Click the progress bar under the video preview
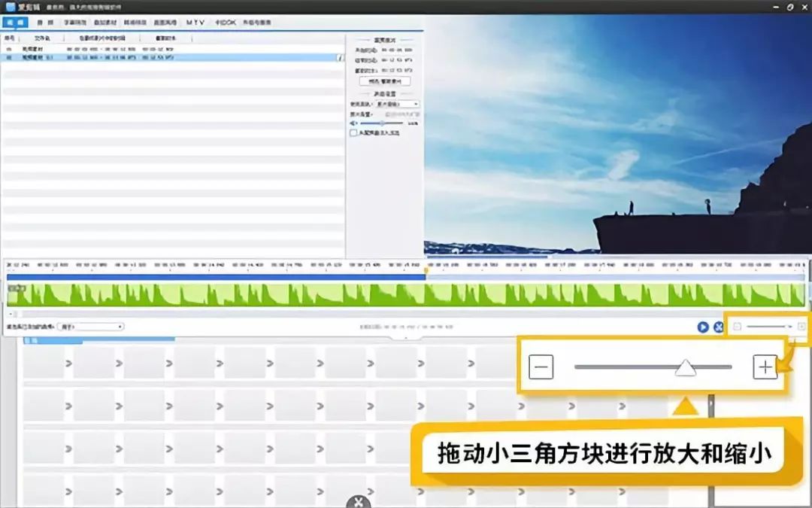The height and width of the screenshot is (508, 812). coord(617,256)
